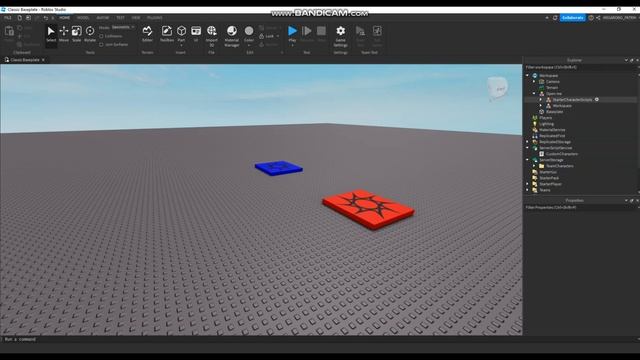640x360 pixels.
Task: Click the new file icon
Action: coord(20,18)
